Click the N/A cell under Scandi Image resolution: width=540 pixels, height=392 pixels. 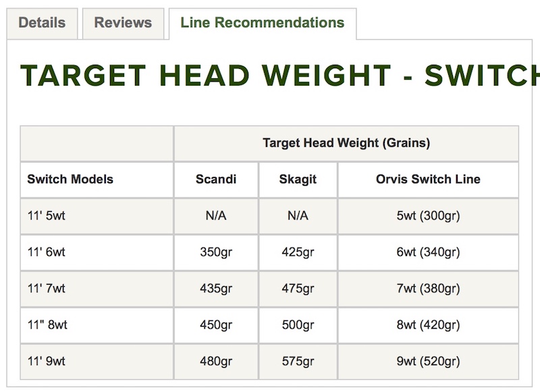click(216, 216)
